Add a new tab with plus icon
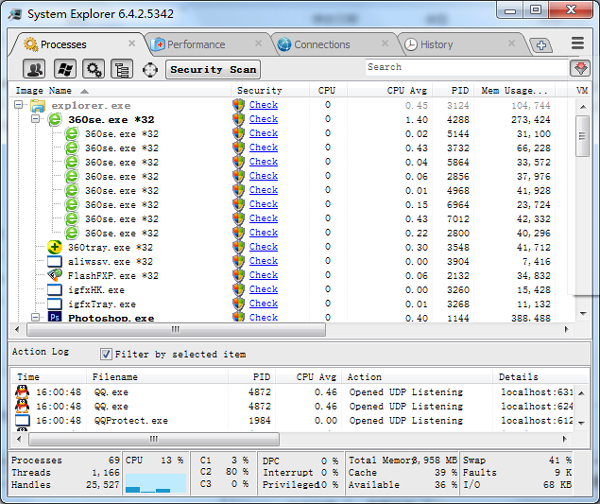This screenshot has height=504, width=600. tap(541, 46)
